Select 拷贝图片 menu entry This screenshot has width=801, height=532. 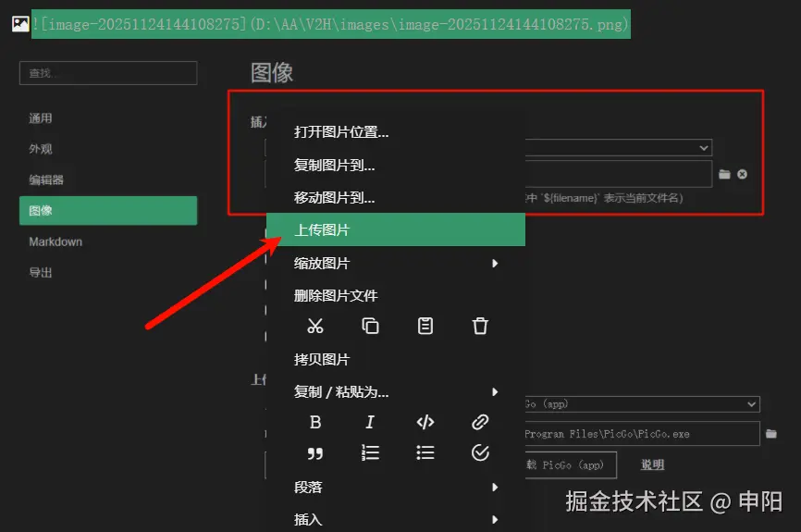click(396, 359)
